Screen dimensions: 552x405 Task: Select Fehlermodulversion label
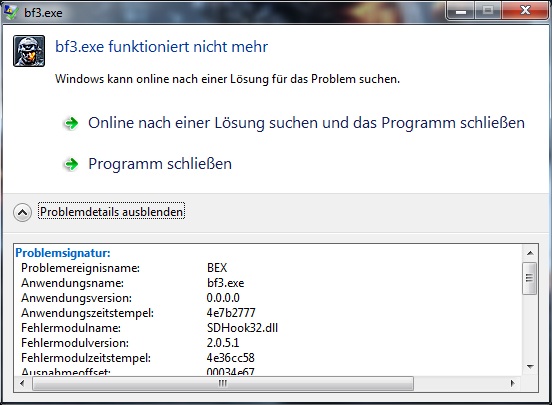pos(75,343)
